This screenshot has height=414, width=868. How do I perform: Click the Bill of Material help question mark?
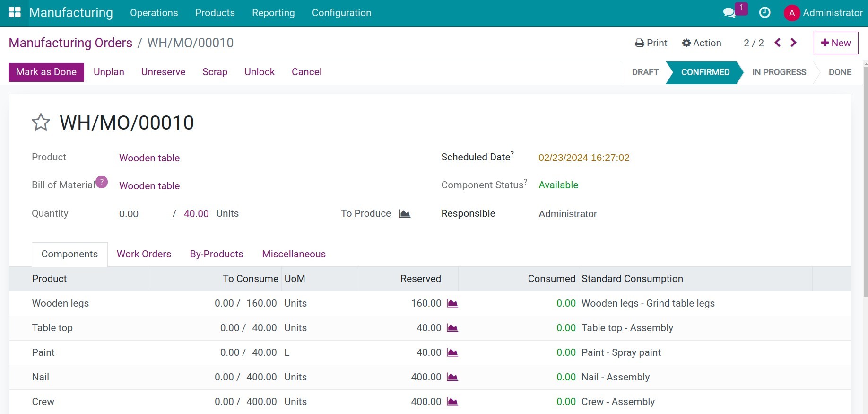102,182
